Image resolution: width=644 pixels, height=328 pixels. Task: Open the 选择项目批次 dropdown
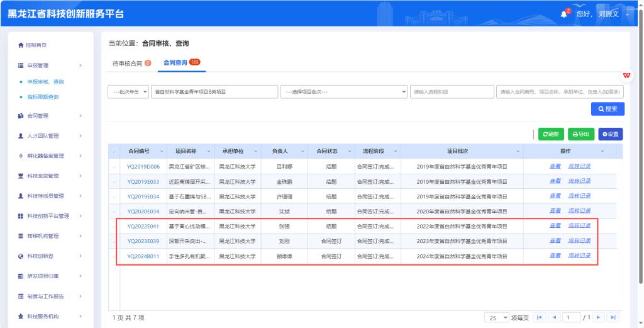(x=343, y=92)
